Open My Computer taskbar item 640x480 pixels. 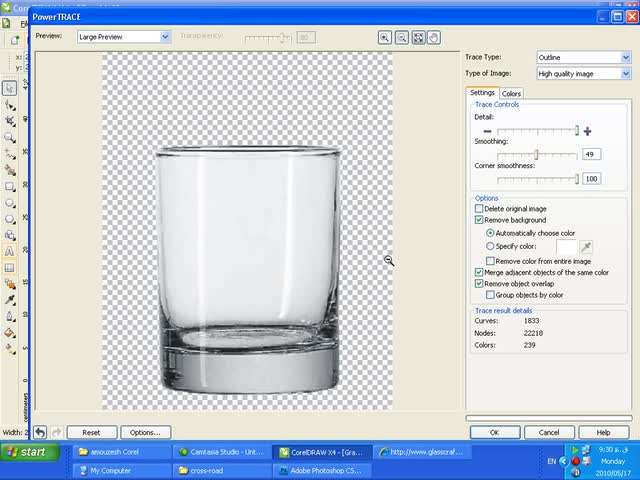click(x=122, y=471)
